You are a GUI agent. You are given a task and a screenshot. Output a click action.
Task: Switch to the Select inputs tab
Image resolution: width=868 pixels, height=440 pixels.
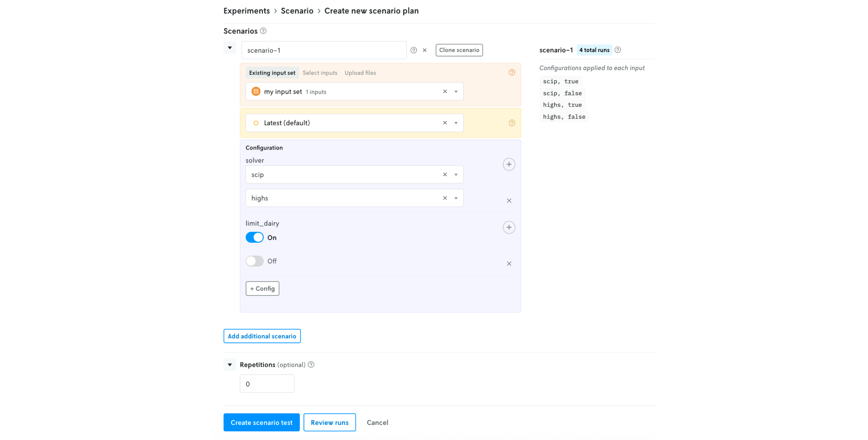(x=320, y=73)
